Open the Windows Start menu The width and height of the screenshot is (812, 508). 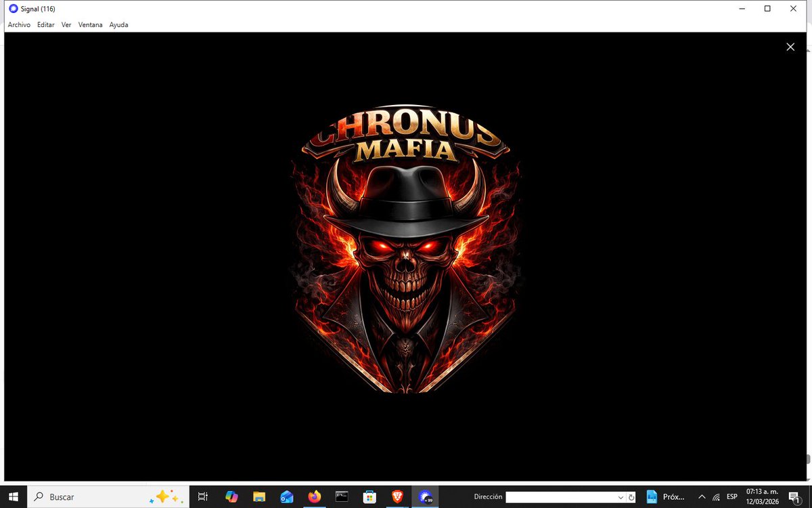(14, 496)
